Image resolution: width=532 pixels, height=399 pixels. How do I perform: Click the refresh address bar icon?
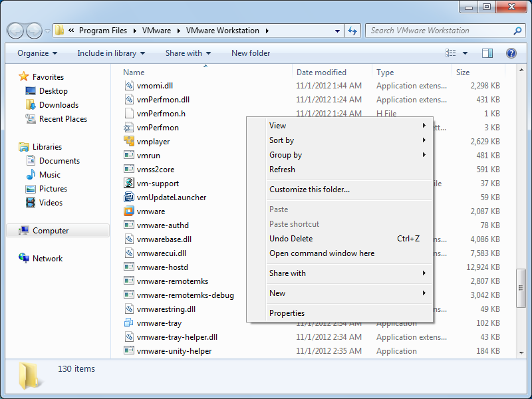coord(352,31)
